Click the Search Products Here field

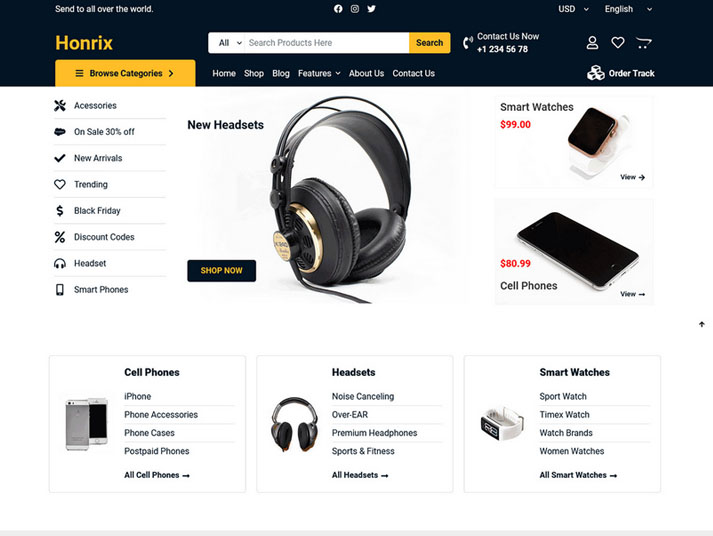click(326, 43)
